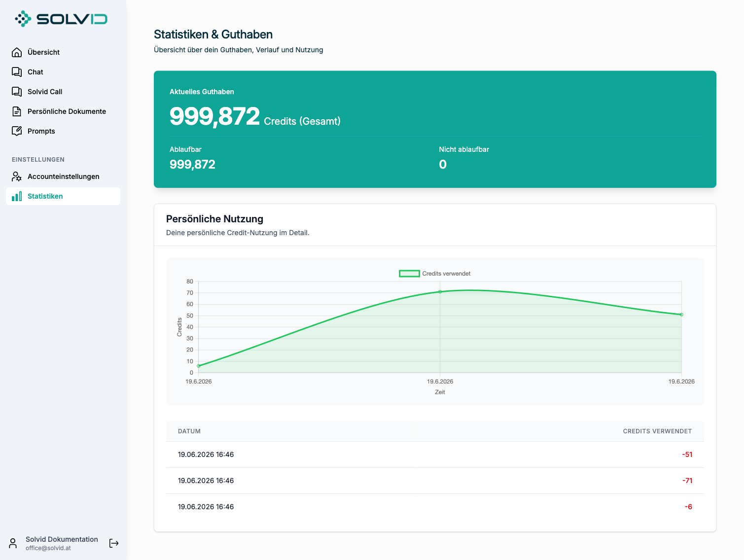This screenshot has height=560, width=744.
Task: Log out using the exit icon
Action: (x=114, y=543)
